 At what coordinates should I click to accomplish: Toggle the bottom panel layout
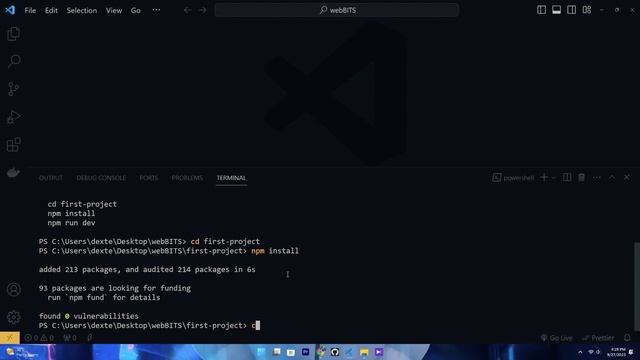556,10
